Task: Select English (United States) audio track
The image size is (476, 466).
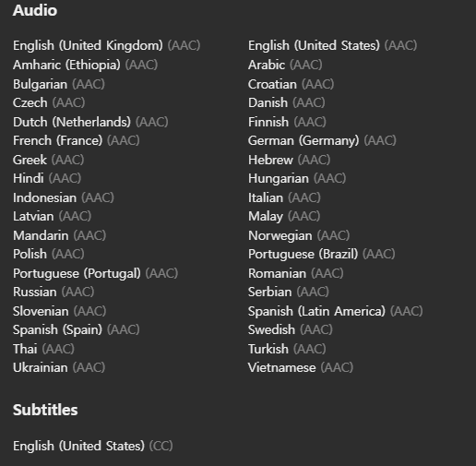Action: pos(332,45)
